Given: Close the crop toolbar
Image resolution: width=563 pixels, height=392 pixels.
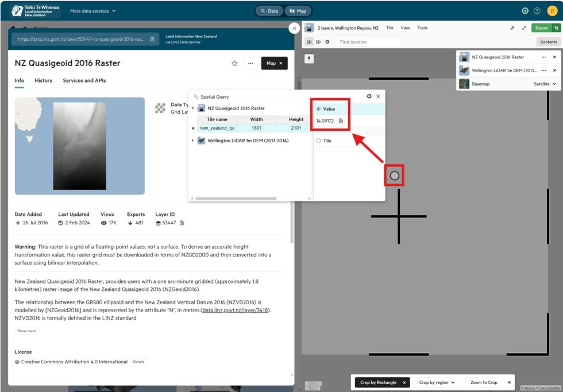Looking at the screenshot, I should coord(509,382).
